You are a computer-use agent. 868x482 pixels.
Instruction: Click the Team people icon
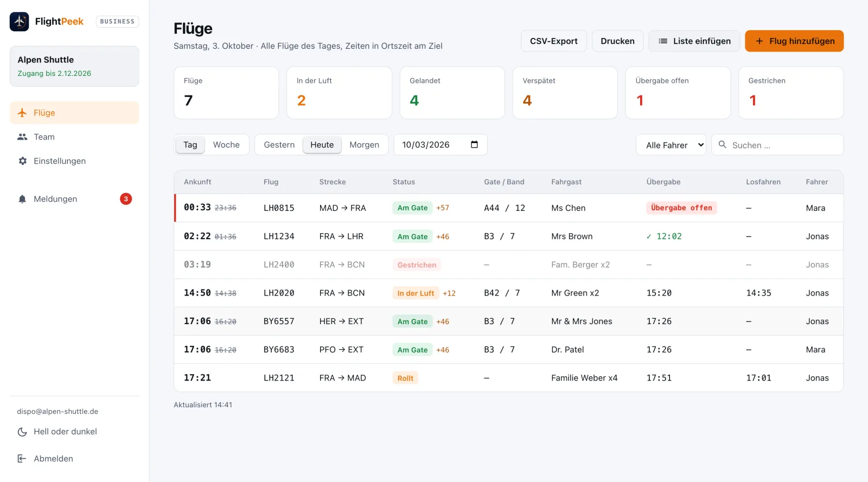pos(22,137)
